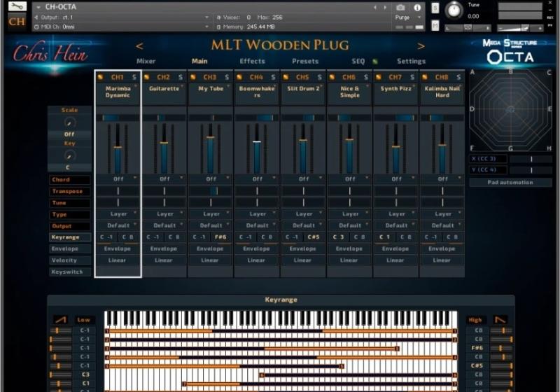Solo channel CH4 with S button
The image size is (560, 392).
coord(273,77)
